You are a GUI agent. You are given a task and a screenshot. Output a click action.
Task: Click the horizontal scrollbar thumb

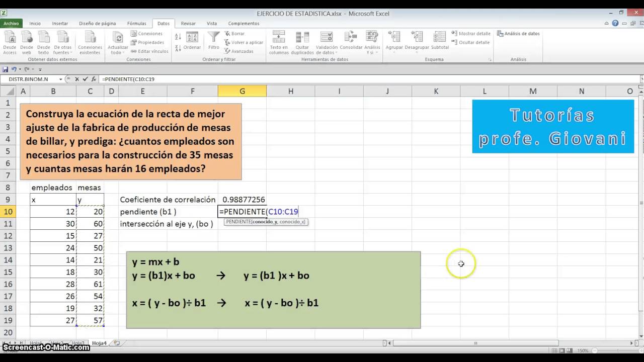pyautogui.click(x=475, y=343)
